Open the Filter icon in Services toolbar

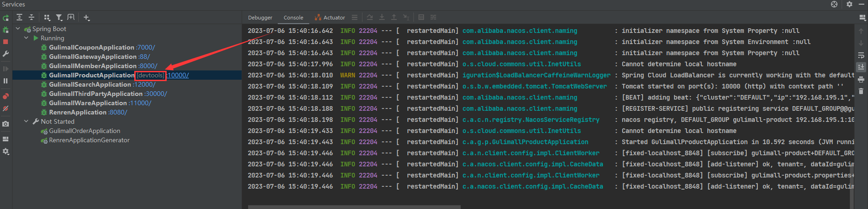pos(59,18)
